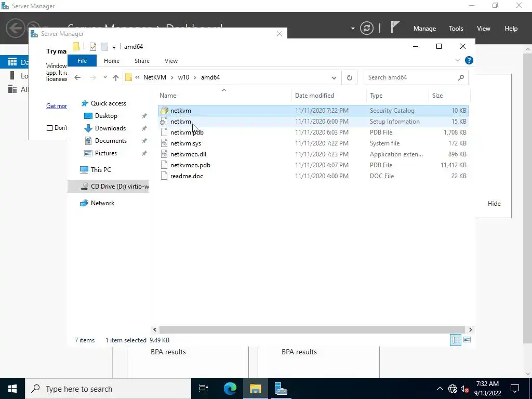This screenshot has width=532, height=399.
Task: Launch Microsoft Edge from taskbar
Action: tap(230, 389)
